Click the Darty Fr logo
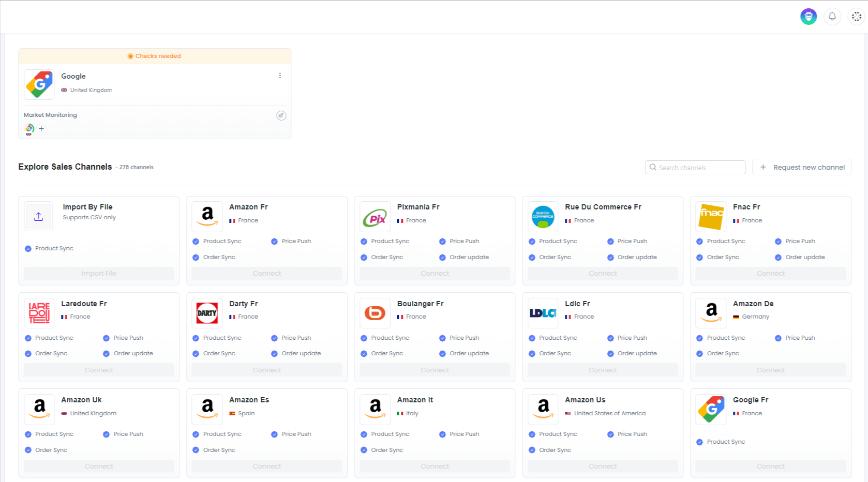The image size is (868, 482). 207,313
